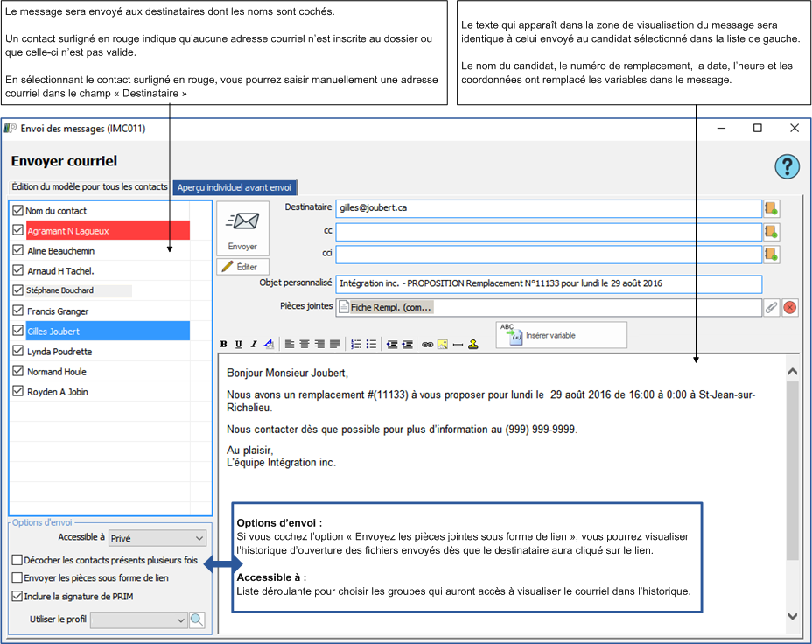Viewport: 812px width, 644px height.
Task: Open address book for Destinataire field
Action: pos(771,208)
